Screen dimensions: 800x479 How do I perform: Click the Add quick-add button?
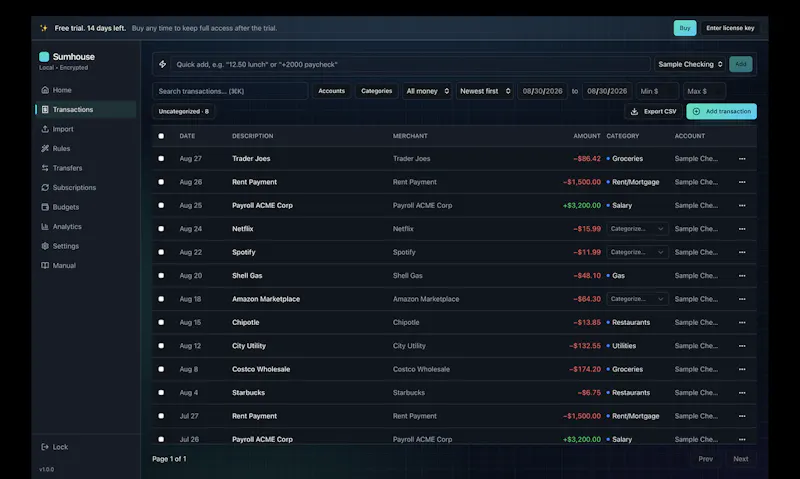click(x=741, y=64)
